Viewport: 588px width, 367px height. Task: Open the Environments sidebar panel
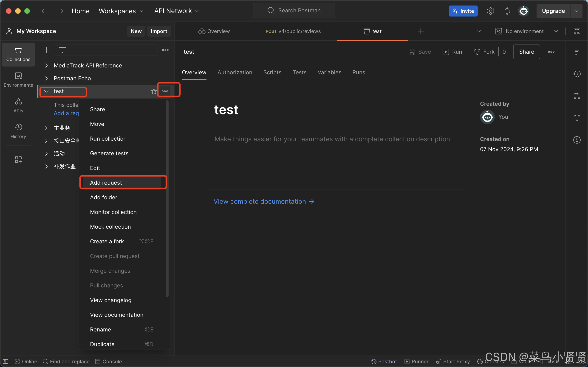(18, 79)
